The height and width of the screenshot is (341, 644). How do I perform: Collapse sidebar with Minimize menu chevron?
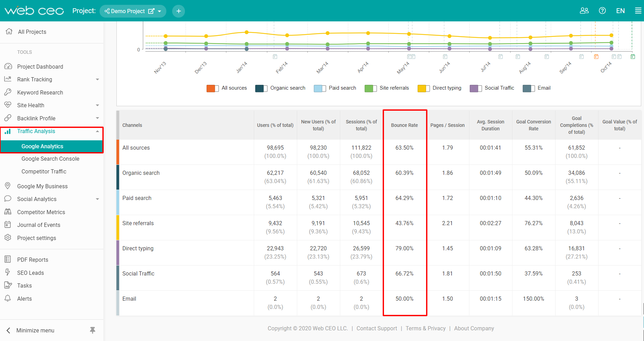(9, 330)
